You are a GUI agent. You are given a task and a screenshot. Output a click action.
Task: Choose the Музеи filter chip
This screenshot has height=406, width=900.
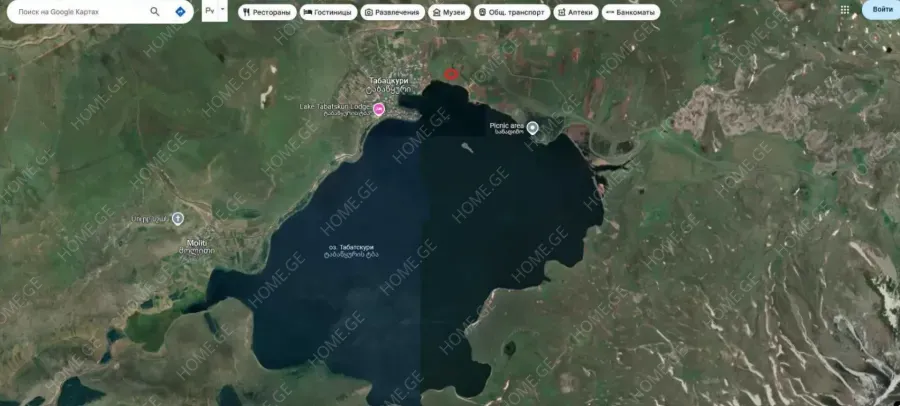[449, 13]
